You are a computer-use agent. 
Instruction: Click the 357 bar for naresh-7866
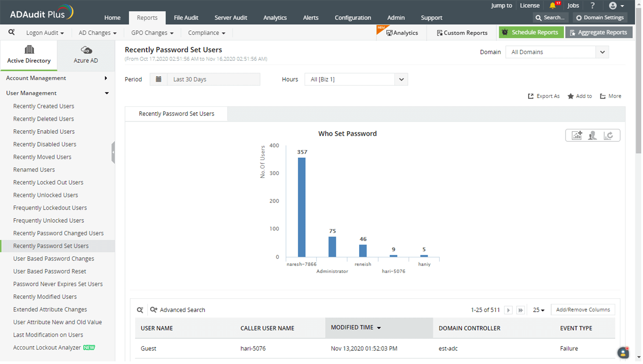pos(301,207)
